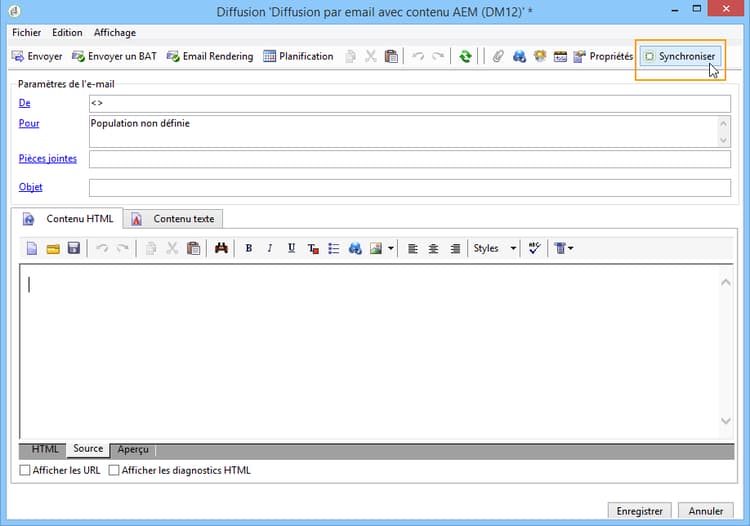The image size is (750, 526).
Task: Open the Edition menu
Action: (67, 33)
